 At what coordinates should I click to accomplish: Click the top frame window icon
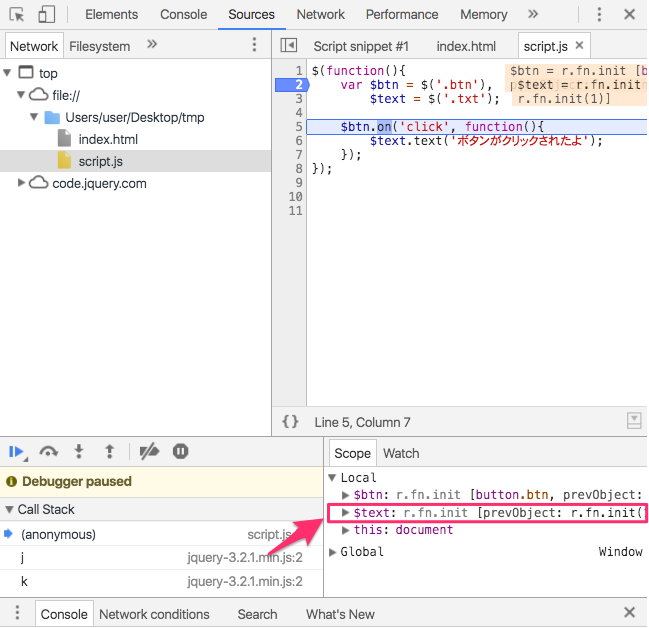click(26, 72)
